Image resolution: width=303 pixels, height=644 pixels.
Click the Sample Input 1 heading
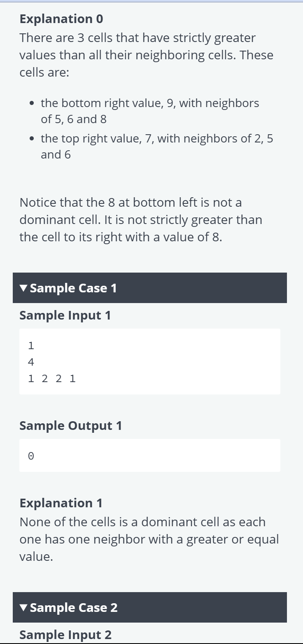[65, 315]
